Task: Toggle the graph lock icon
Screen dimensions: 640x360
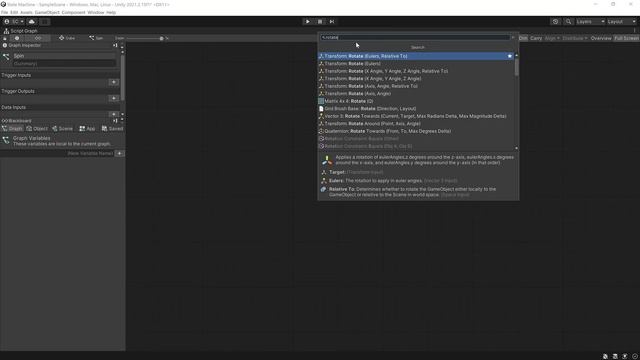Action: coord(5,38)
